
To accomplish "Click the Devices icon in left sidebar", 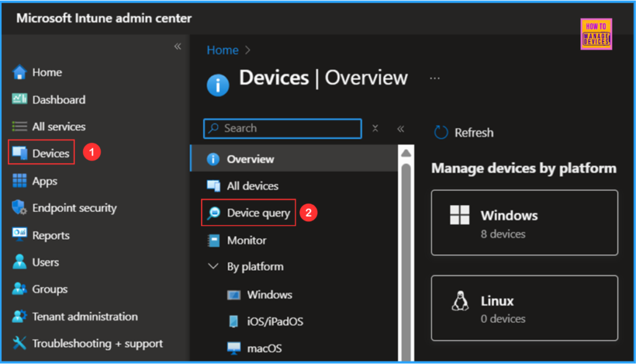I will click(x=19, y=153).
